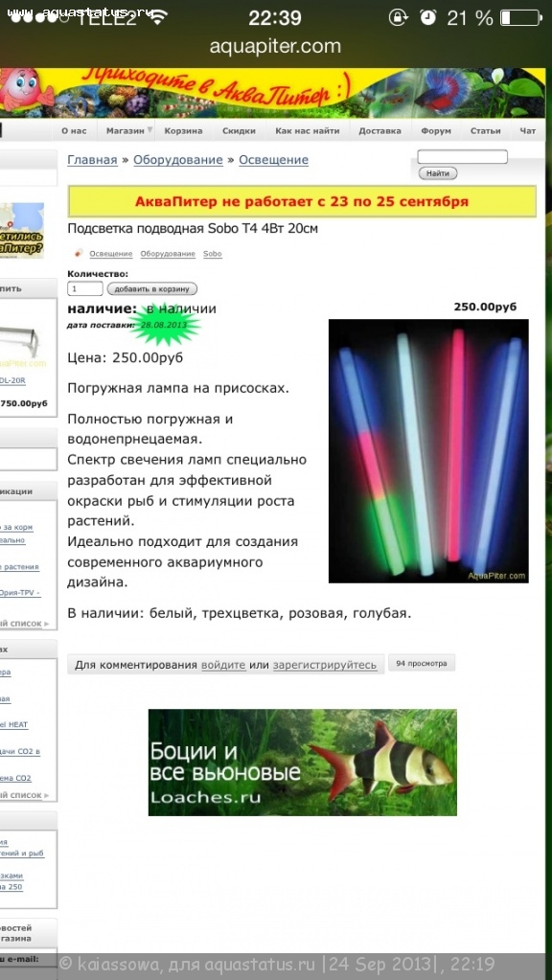Image resolution: width=552 pixels, height=980 pixels.
Task: Tap the Wi-Fi signal icon
Action: click(x=159, y=17)
